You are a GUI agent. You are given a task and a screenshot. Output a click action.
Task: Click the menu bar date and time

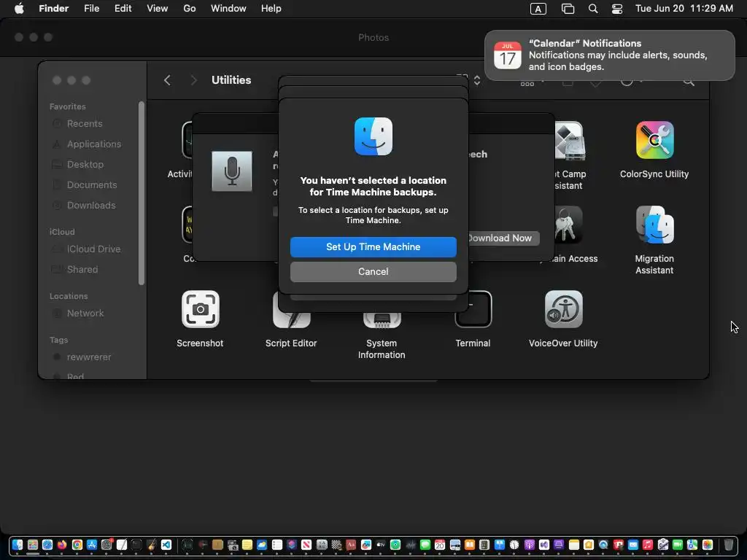684,9
